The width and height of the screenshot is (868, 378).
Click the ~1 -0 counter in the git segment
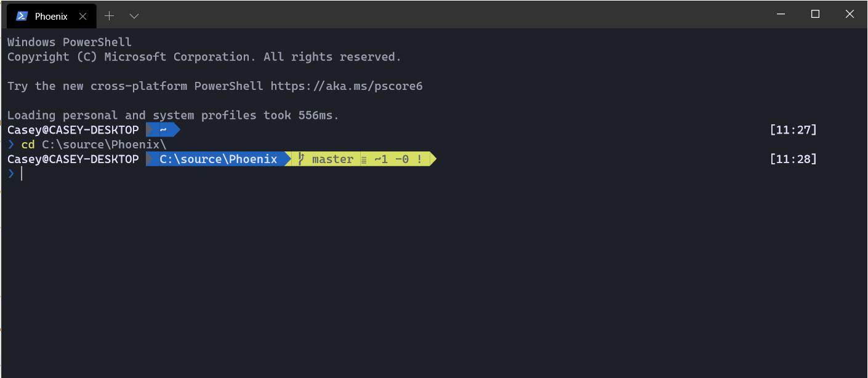(x=393, y=159)
